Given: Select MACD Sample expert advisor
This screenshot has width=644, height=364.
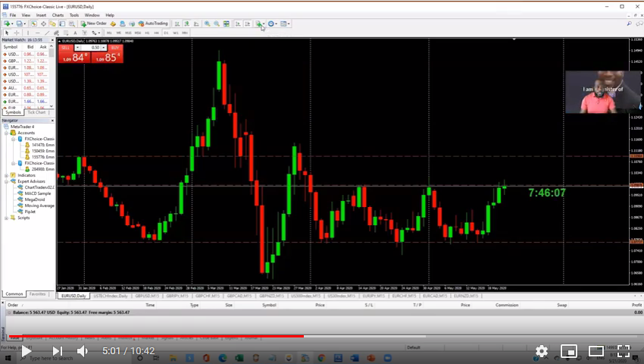Looking at the screenshot, I should [x=38, y=193].
